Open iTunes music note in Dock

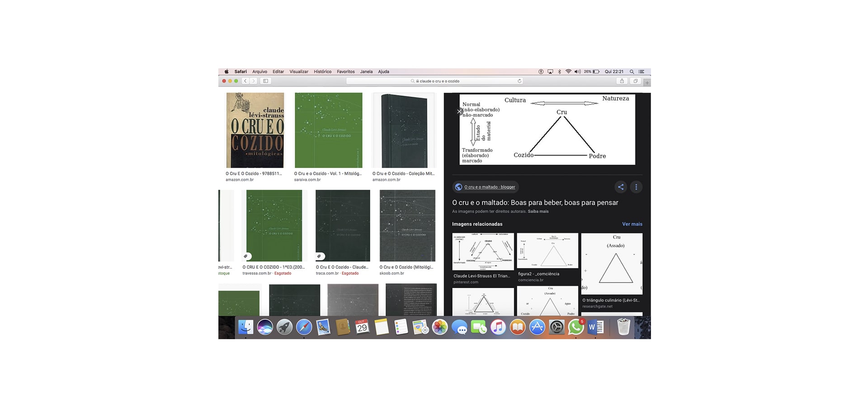498,327
